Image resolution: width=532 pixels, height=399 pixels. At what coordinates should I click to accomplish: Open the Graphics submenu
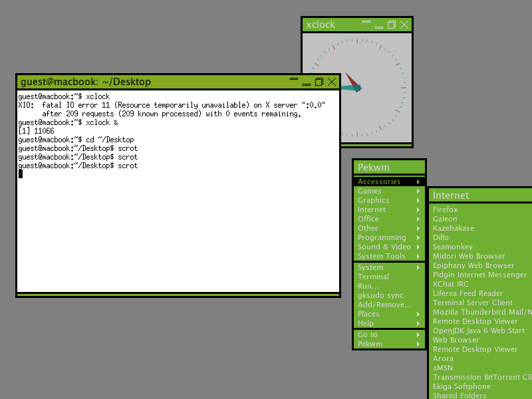click(389, 200)
